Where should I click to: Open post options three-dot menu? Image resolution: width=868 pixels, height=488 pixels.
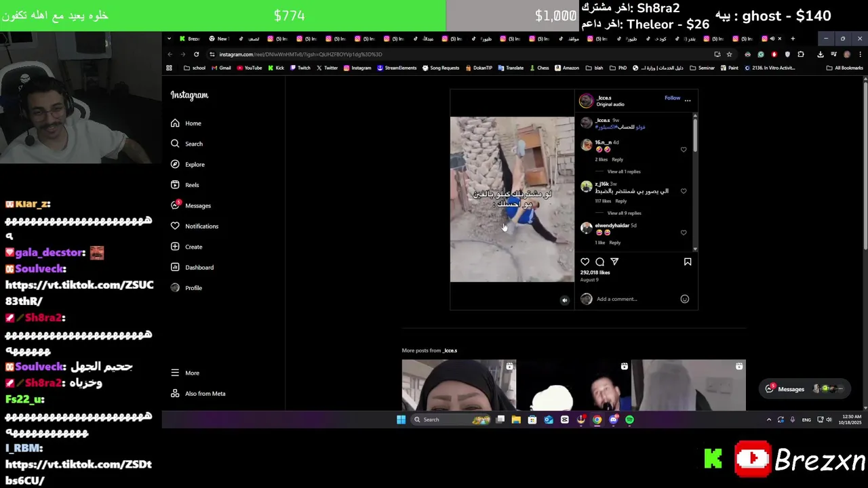pos(688,100)
